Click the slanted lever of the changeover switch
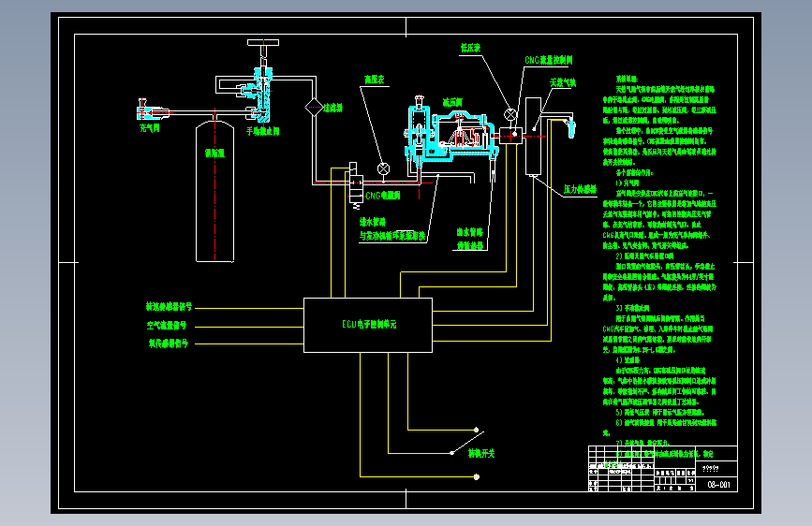This screenshot has height=526, width=812. 467,442
